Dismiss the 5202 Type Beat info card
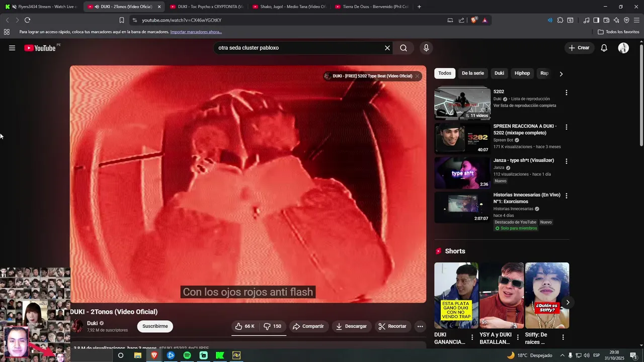Viewport: 644px width, 362px height. (417, 76)
